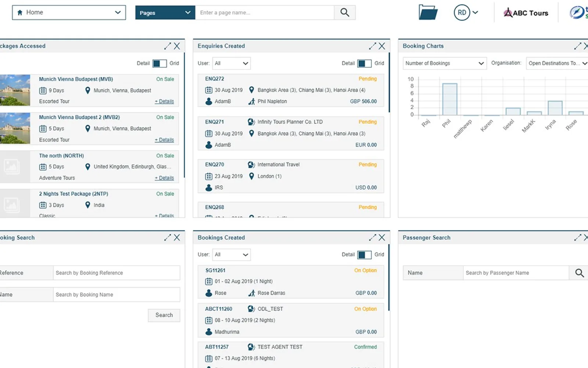Click the Search by Booking Reference field
This screenshot has width=588, height=368.
tap(116, 273)
